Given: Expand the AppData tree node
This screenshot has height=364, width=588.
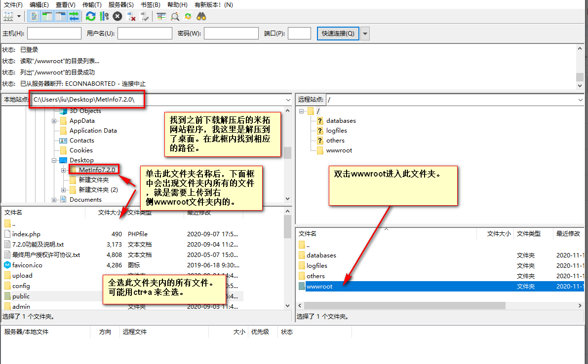Looking at the screenshot, I should (x=54, y=121).
